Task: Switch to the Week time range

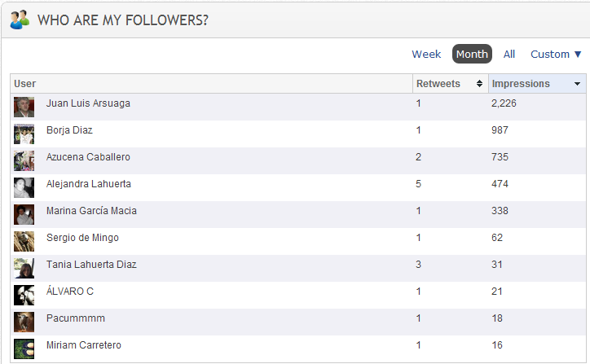Action: click(426, 55)
